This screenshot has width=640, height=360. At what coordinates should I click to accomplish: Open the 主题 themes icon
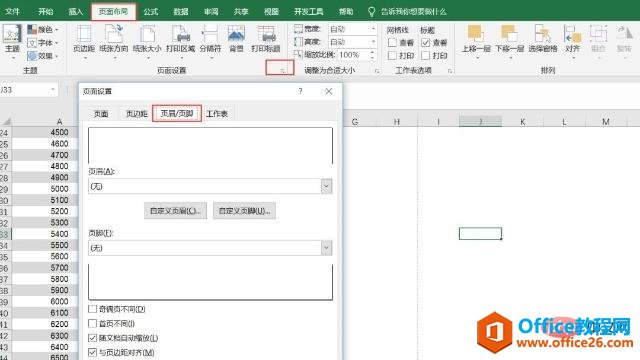click(x=12, y=40)
